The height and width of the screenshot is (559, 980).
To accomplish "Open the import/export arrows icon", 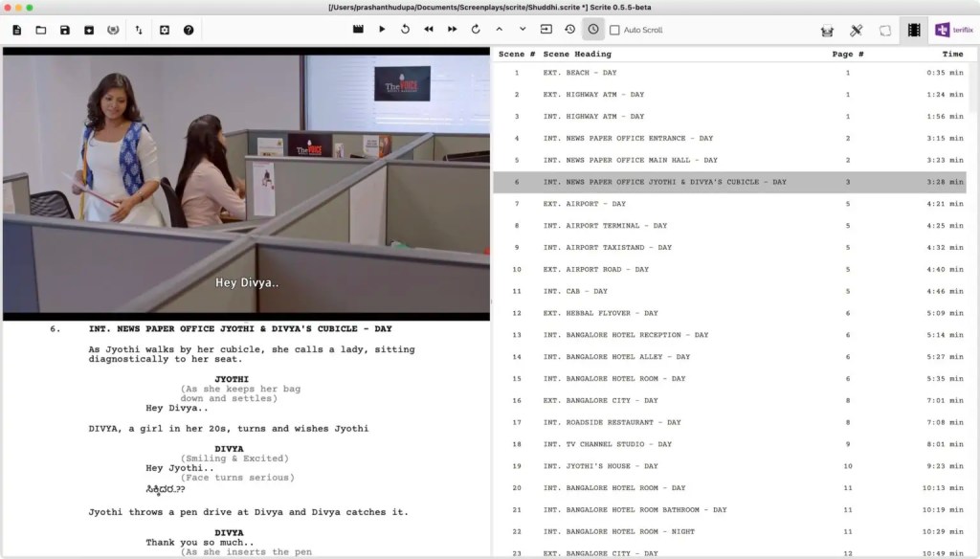I will (139, 30).
